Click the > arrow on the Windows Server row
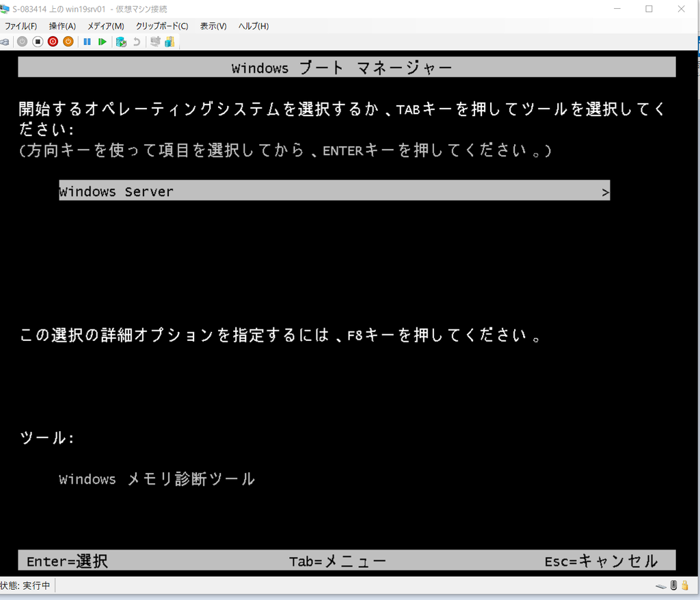 click(x=606, y=193)
